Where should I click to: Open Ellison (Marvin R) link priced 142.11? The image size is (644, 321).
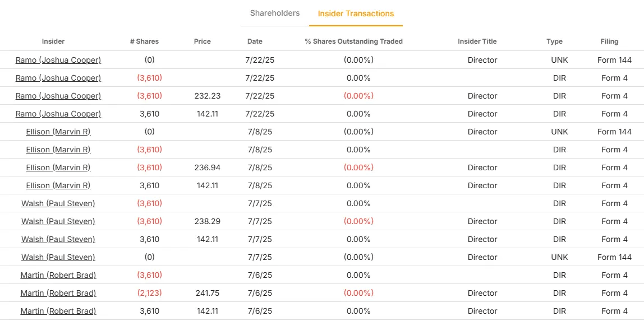point(58,185)
